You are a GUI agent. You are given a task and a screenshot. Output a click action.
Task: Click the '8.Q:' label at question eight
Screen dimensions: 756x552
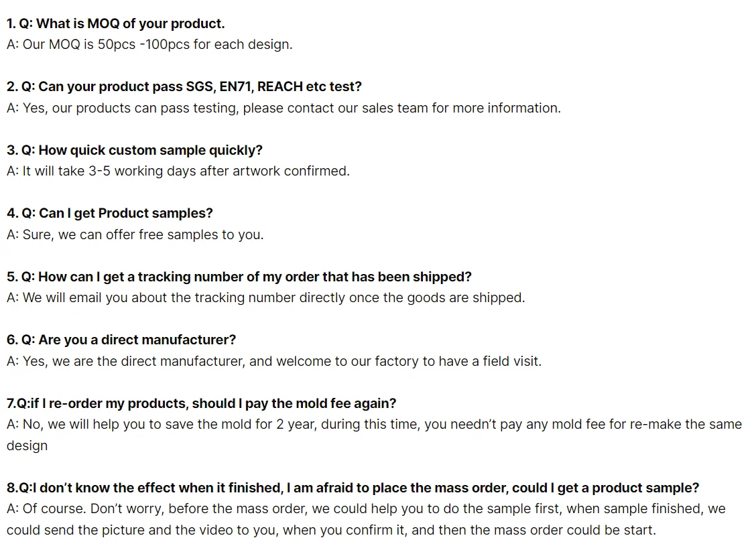(x=19, y=488)
